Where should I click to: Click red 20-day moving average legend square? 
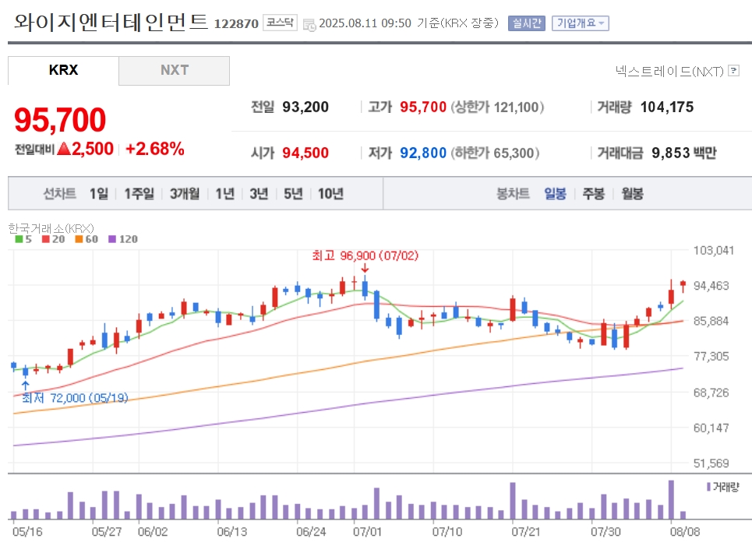coord(45,239)
